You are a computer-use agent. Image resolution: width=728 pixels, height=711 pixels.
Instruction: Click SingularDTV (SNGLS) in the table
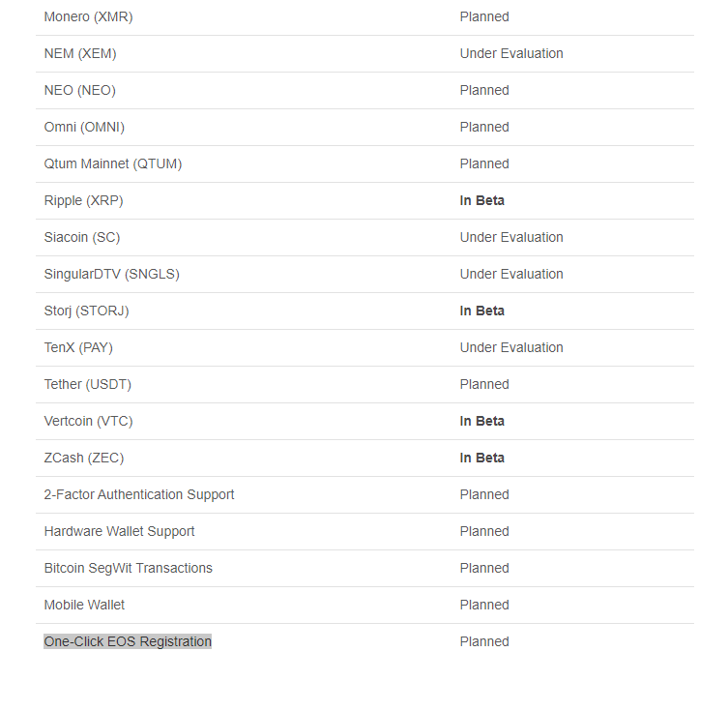point(111,274)
